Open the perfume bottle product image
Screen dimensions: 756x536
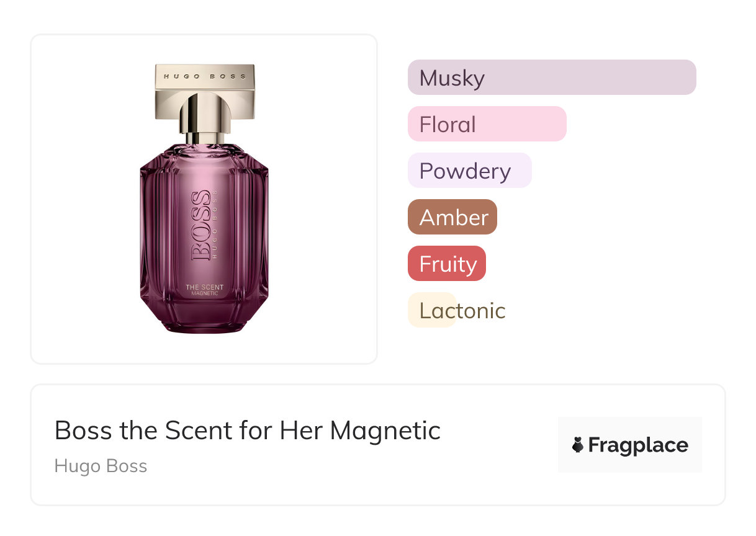tap(204, 199)
